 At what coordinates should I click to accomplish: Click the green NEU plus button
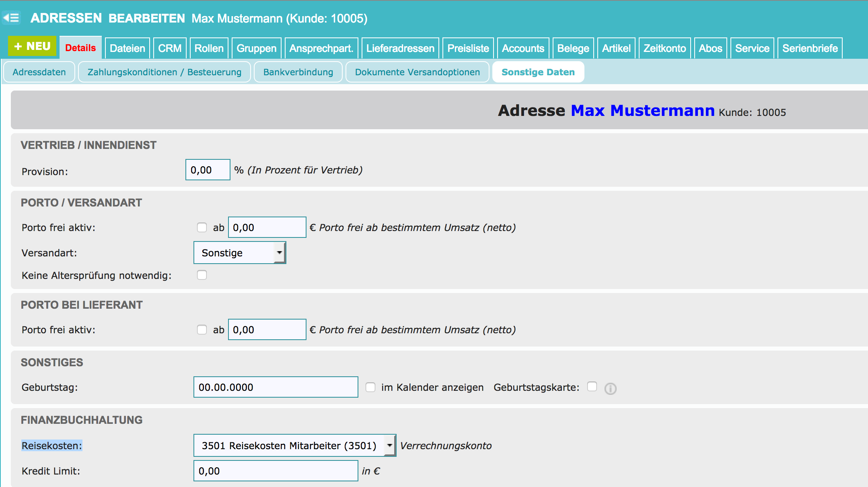click(32, 46)
